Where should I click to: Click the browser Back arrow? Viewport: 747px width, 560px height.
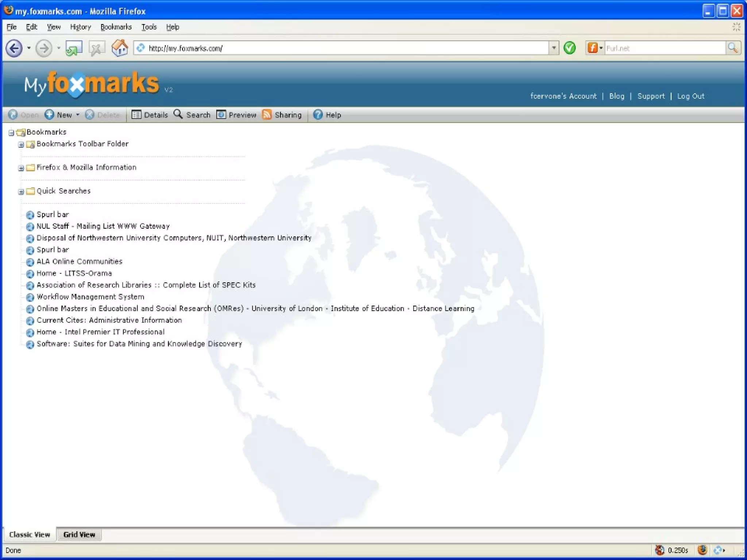pos(14,48)
